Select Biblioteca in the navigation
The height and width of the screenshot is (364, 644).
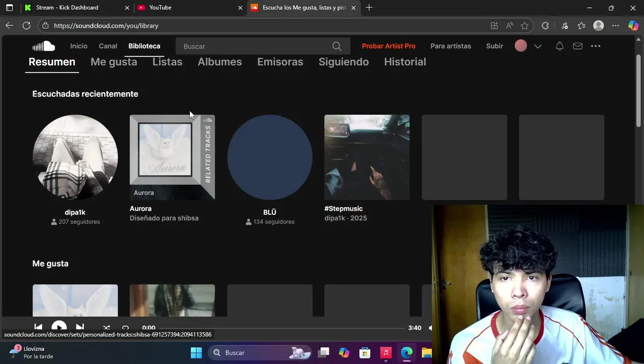coord(144,46)
